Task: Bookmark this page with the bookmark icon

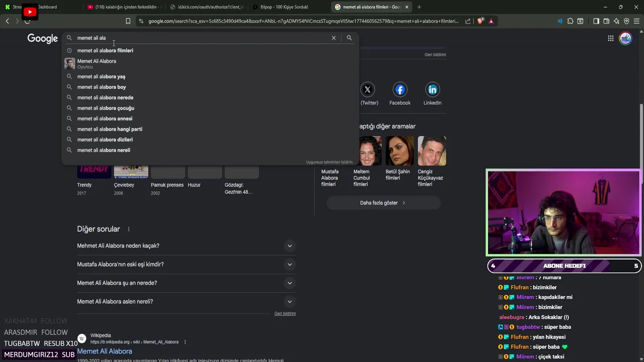Action: click(x=128, y=21)
